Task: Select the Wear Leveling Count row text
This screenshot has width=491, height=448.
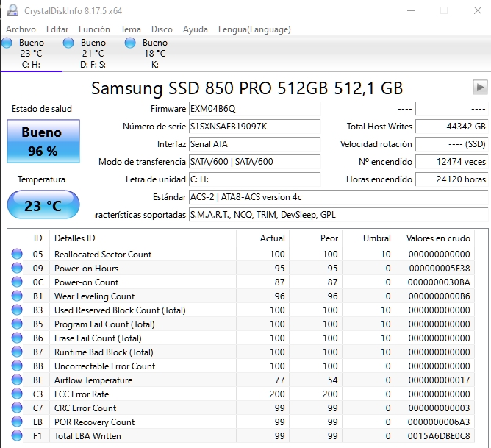Action: 94,296
